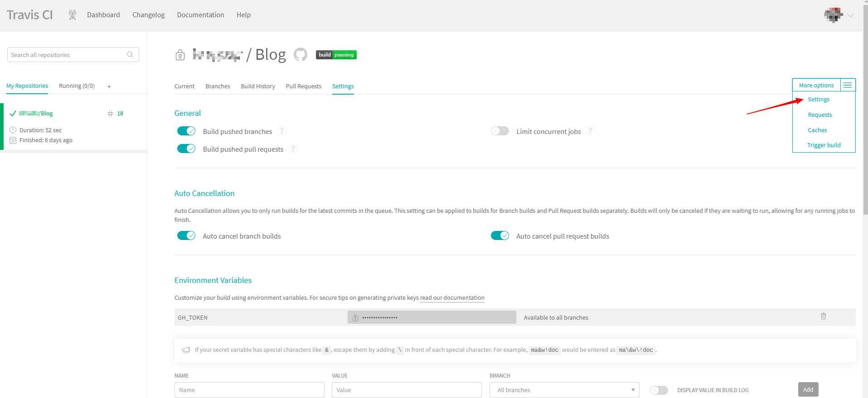Click the GH_TOKEN variable name
Screen dimensions: 868x398
(193, 318)
